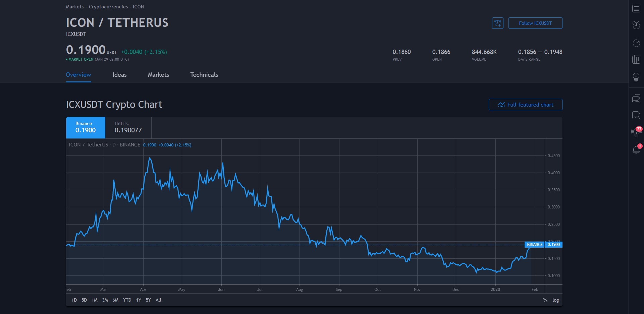Screen dimensions: 644x314
Task: Click the Jun label on the time axis
Action: click(x=221, y=290)
